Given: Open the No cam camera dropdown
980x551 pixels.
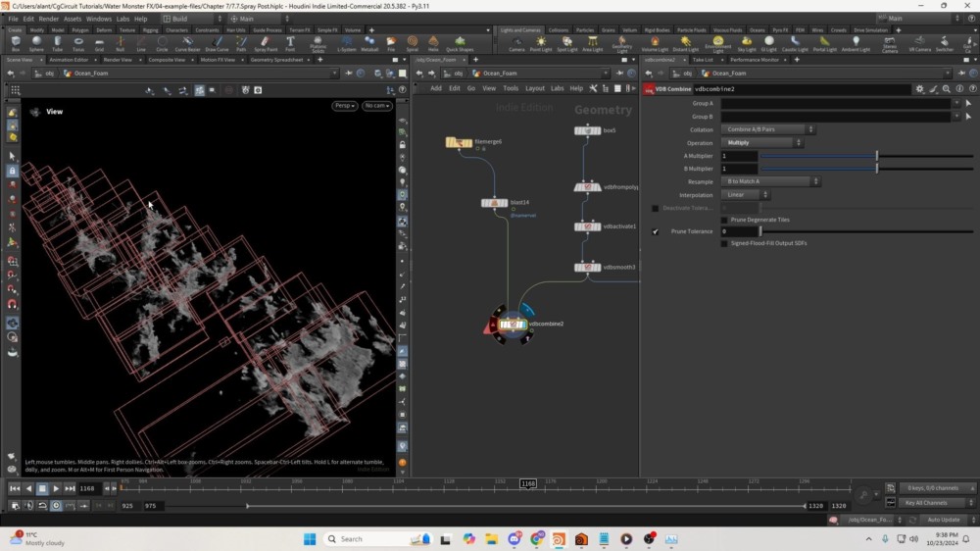Looking at the screenshot, I should (377, 106).
